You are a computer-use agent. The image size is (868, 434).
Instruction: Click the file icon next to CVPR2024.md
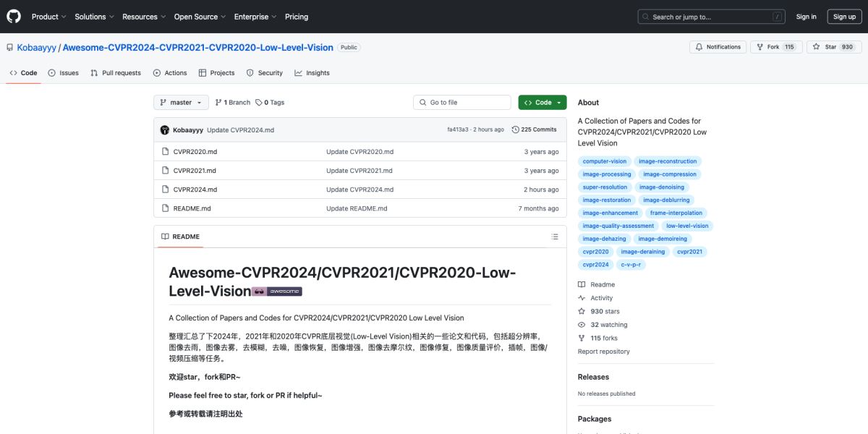[165, 189]
